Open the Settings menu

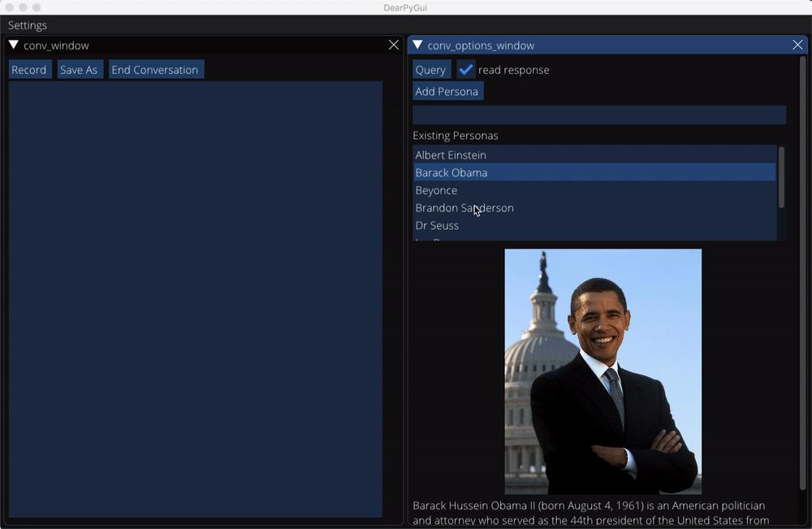pos(28,25)
